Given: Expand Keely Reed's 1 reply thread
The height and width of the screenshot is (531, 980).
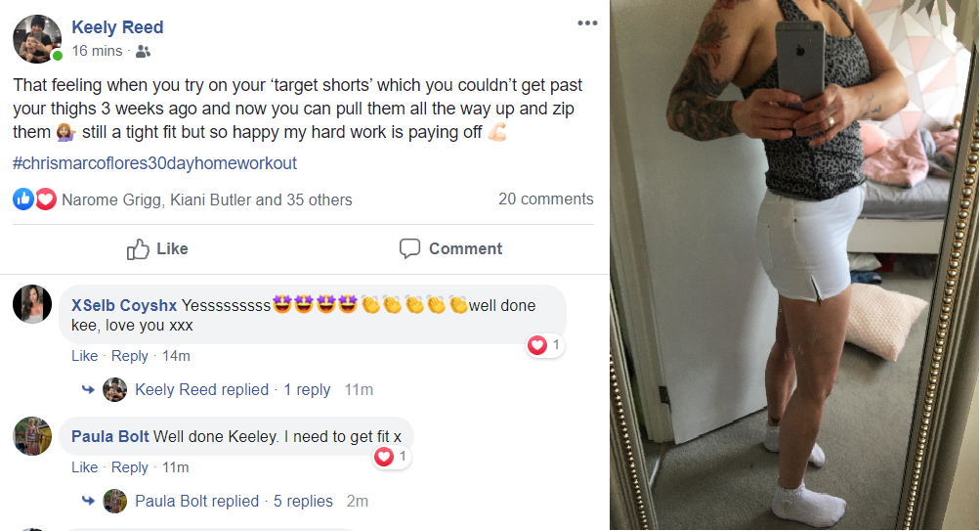Looking at the screenshot, I should coord(307,389).
